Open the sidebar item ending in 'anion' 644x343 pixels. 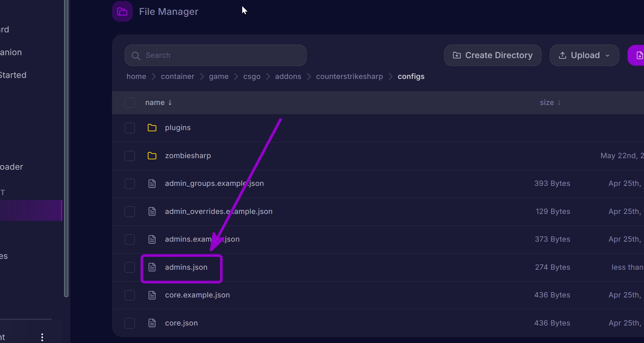click(x=11, y=52)
